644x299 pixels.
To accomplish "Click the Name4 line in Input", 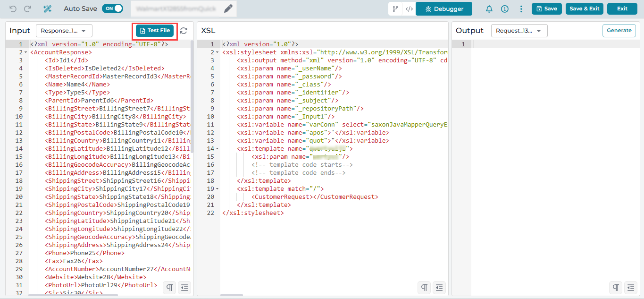I will 77,85.
